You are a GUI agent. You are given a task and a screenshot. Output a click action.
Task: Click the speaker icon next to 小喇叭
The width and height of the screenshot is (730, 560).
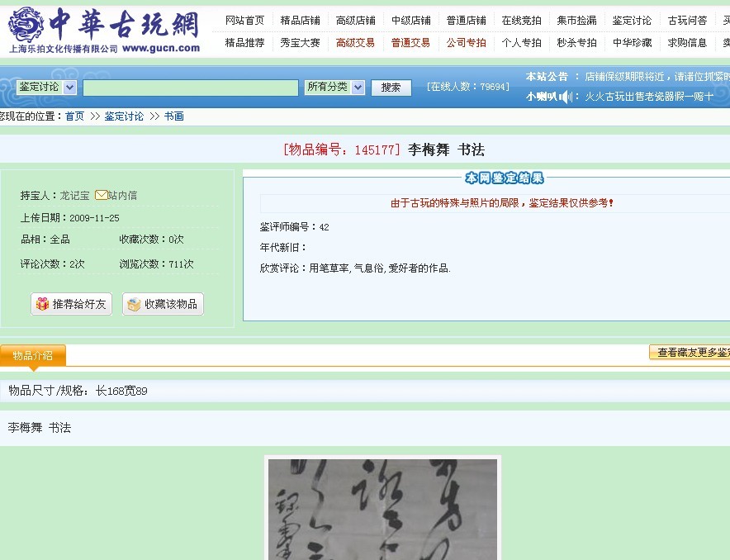(x=566, y=97)
